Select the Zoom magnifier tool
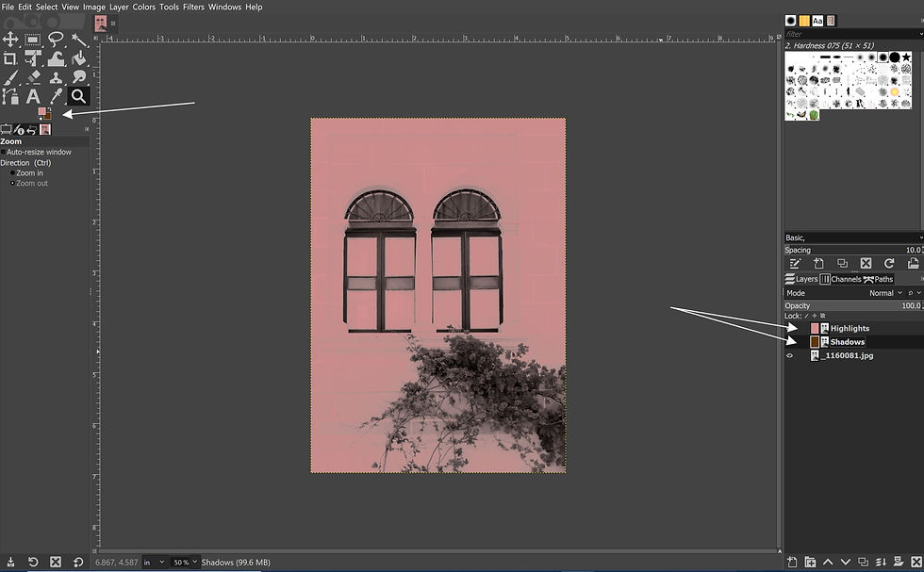 coord(78,96)
